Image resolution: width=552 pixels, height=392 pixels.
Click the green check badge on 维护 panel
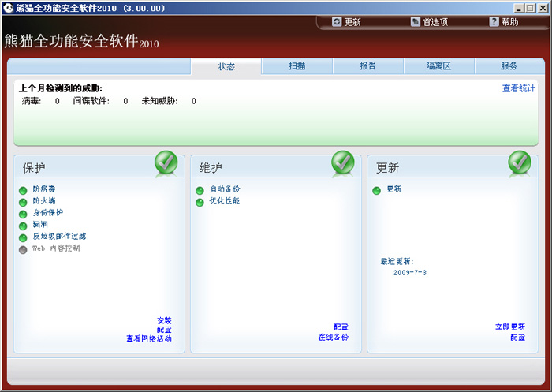(342, 162)
